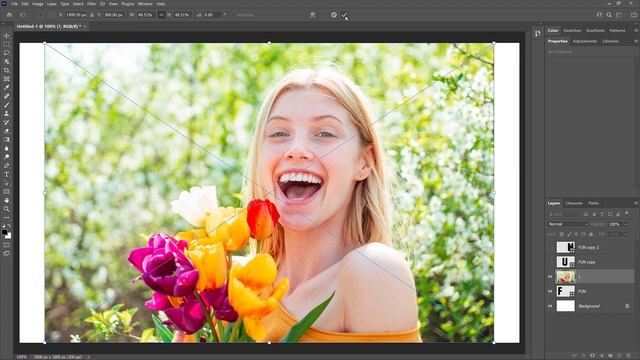Click the new group folder icon
640x360 pixels.
pyautogui.click(x=611, y=356)
